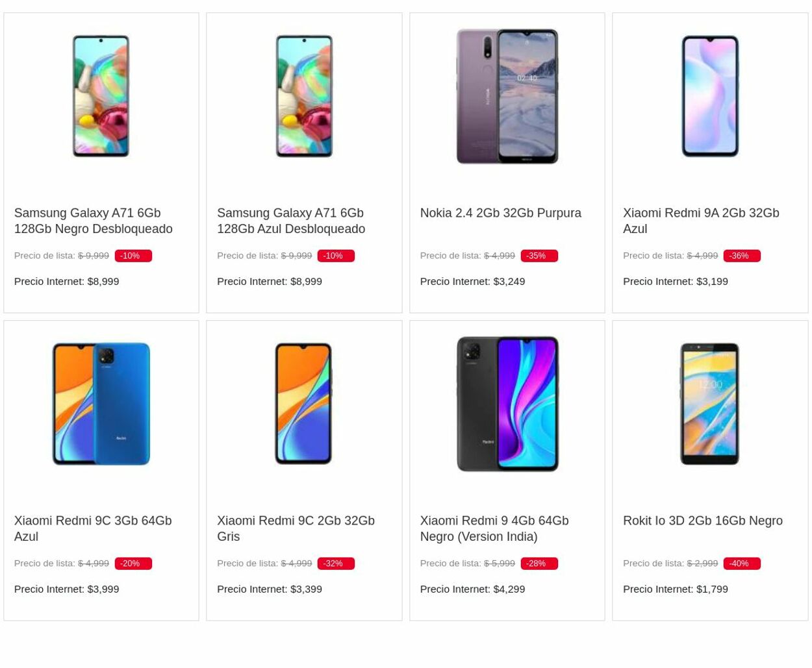
Task: Click the Samsung Galaxy A71 Azul product image
Action: 303,95
